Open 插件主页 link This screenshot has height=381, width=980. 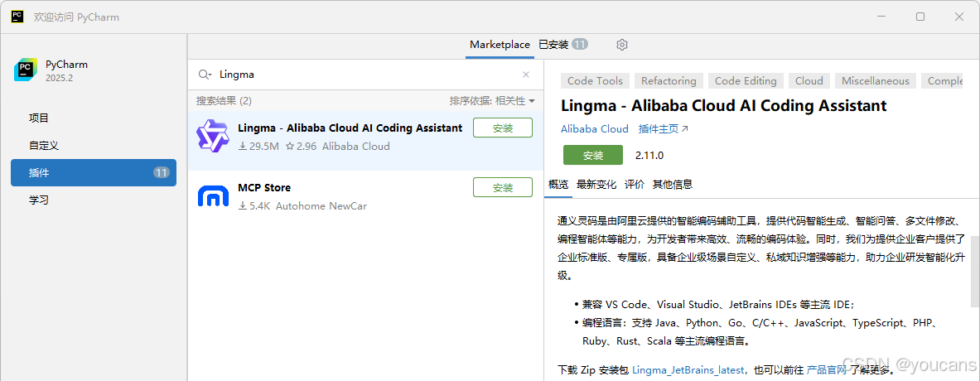(x=663, y=128)
